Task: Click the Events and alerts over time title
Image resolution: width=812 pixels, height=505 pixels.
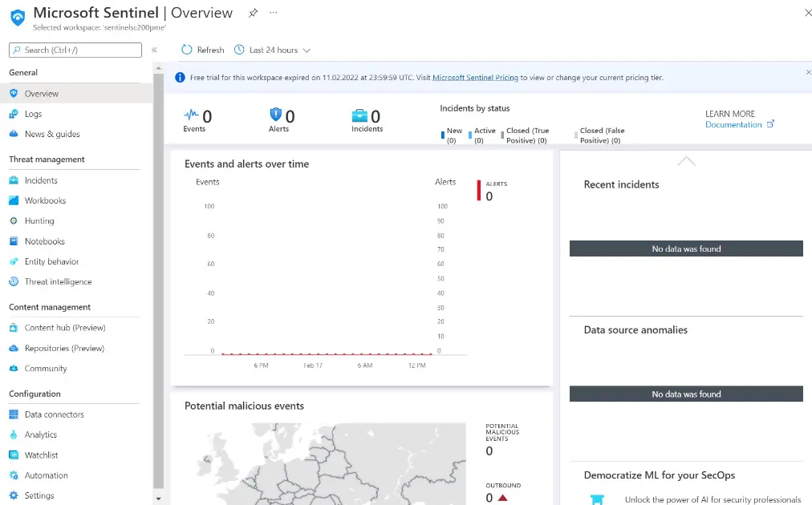Action: click(x=246, y=164)
